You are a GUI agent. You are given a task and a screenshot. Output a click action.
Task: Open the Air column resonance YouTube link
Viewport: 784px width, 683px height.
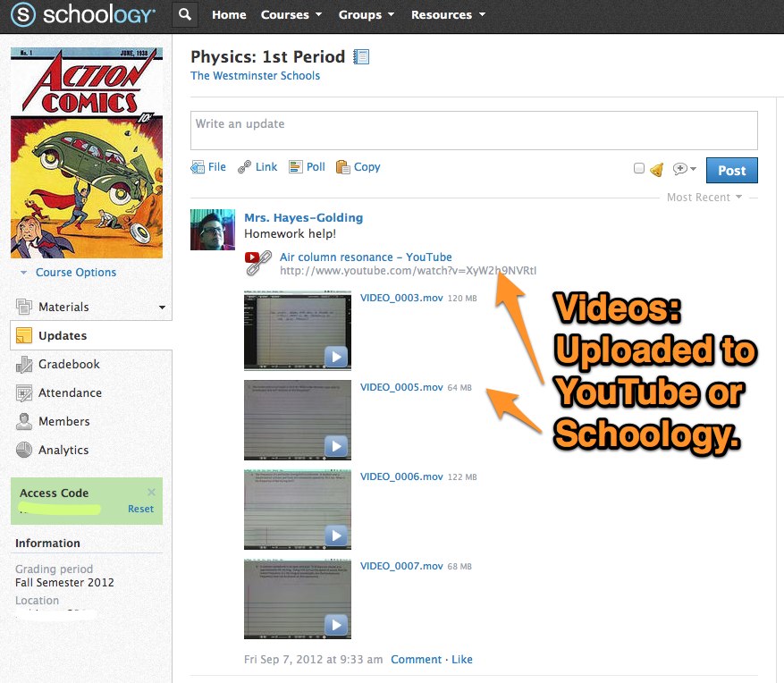click(x=366, y=257)
